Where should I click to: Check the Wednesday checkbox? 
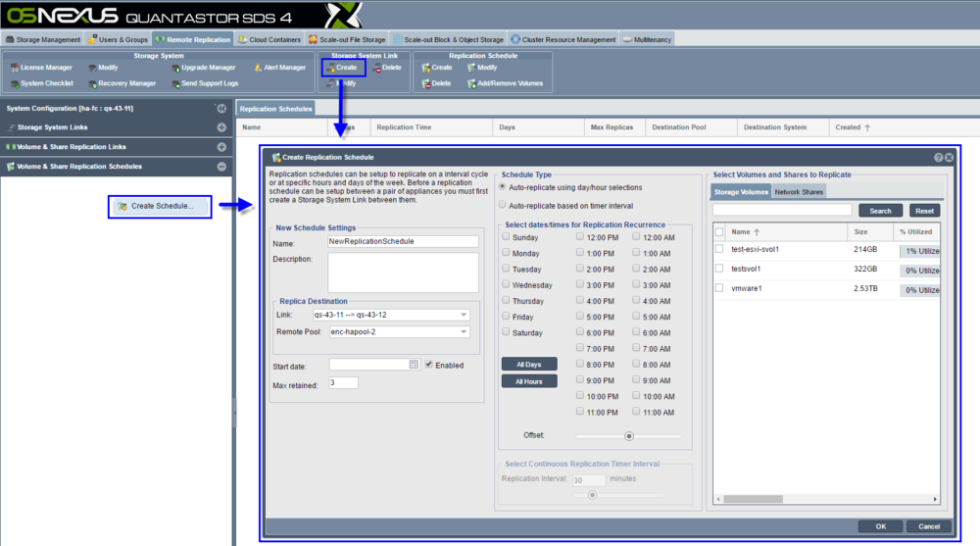point(506,284)
